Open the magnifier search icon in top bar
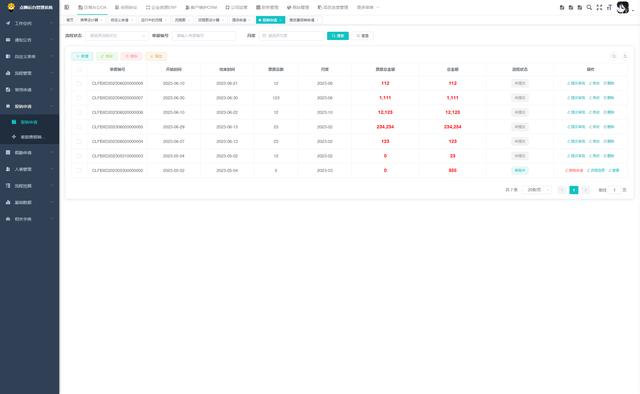 point(589,7)
